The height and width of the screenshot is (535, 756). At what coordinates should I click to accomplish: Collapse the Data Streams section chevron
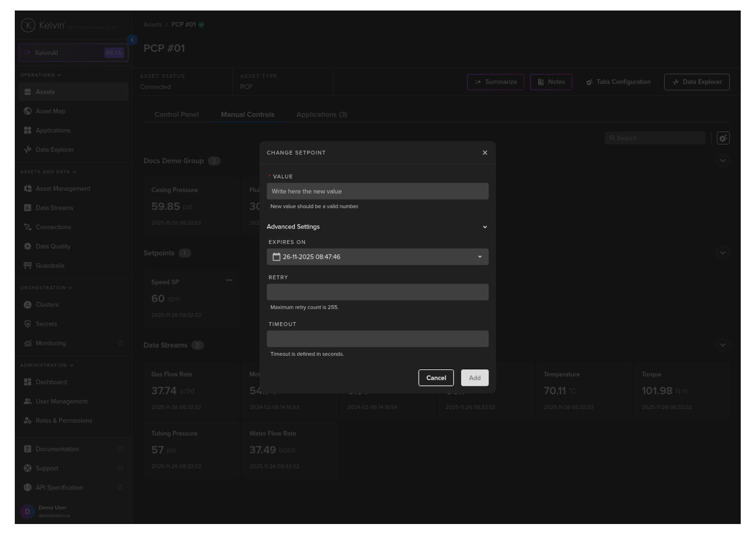tap(723, 345)
